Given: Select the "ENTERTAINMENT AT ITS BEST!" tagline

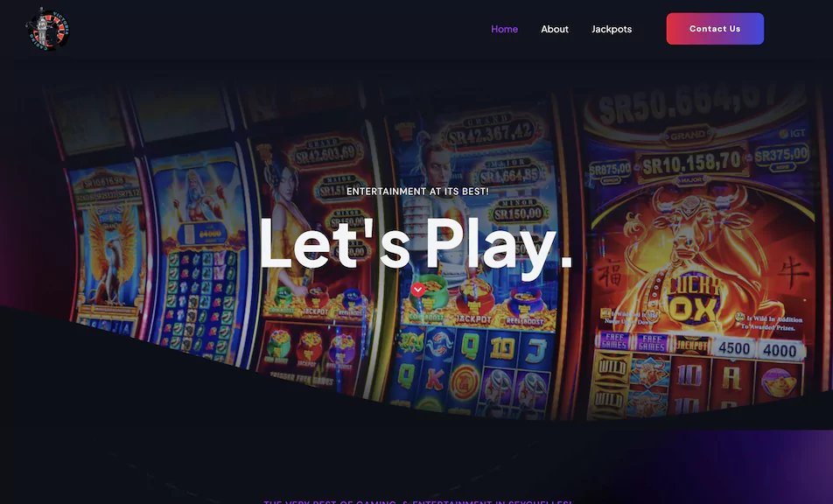Looking at the screenshot, I should pyautogui.click(x=417, y=192).
